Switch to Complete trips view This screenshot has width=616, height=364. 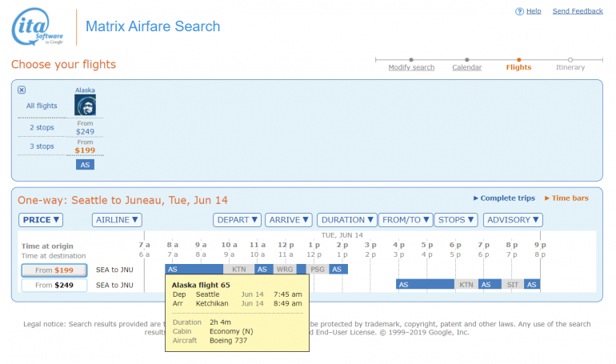(x=507, y=198)
